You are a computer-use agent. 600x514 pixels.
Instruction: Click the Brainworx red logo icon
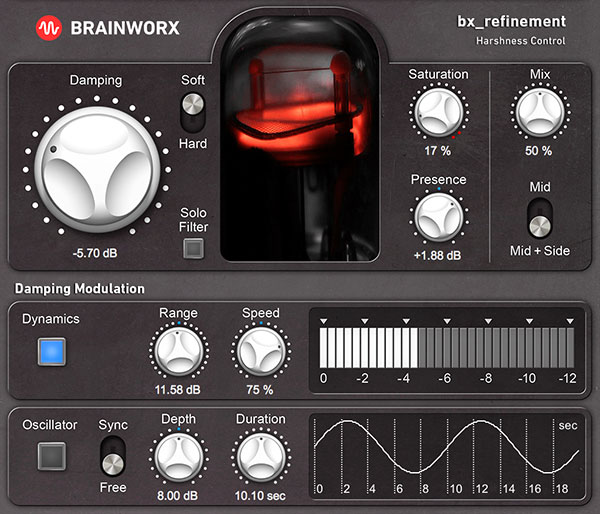49,28
